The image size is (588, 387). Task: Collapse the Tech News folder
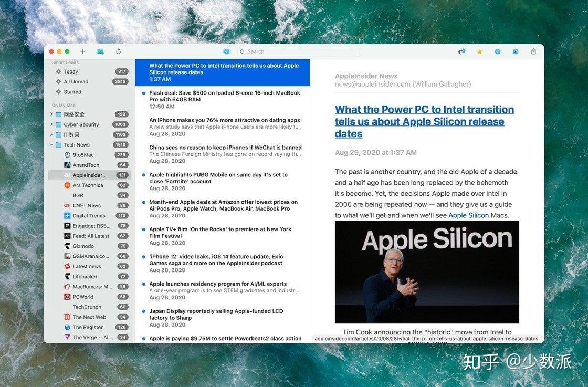(x=51, y=144)
